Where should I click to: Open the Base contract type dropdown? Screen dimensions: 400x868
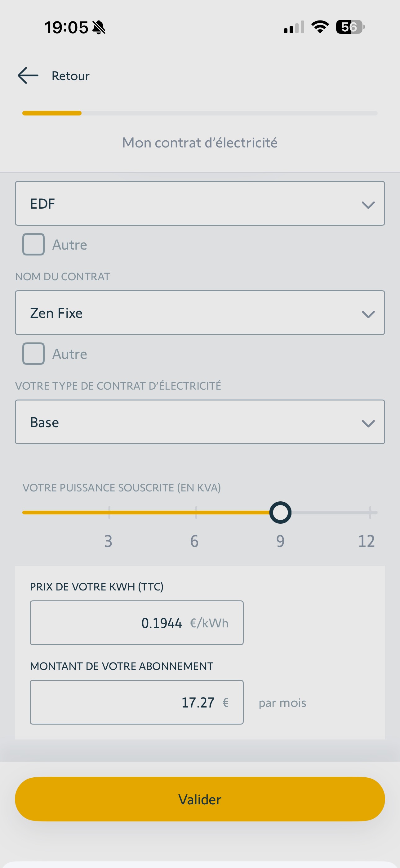200,422
